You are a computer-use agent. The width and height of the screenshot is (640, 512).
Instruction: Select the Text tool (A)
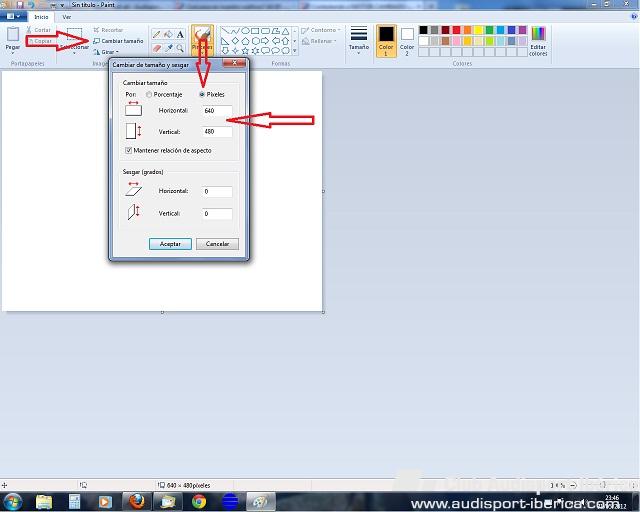pyautogui.click(x=180, y=34)
